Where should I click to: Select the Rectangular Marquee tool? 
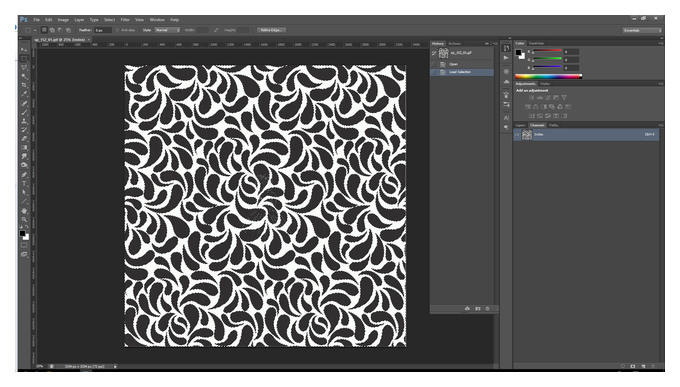tap(24, 58)
